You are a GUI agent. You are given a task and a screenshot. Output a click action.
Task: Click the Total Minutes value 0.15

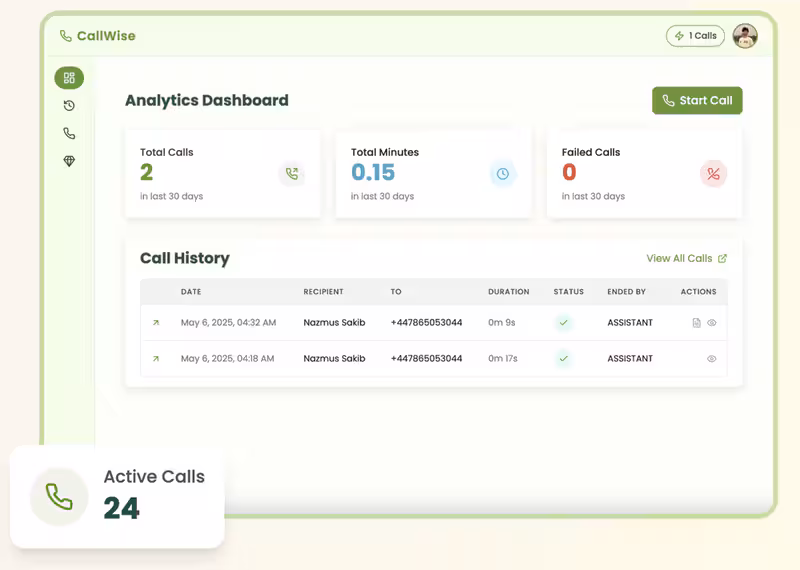pos(373,172)
